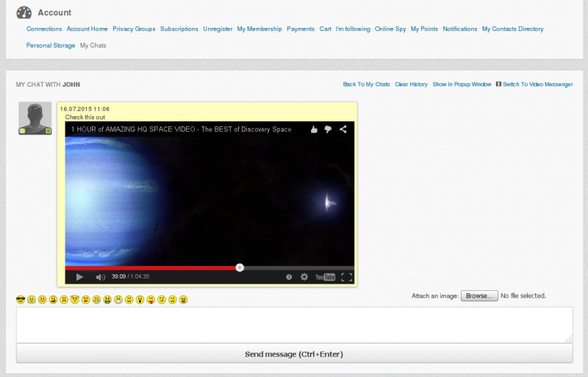Open Online Spy page
Screen dimensions: 588x377
click(390, 29)
